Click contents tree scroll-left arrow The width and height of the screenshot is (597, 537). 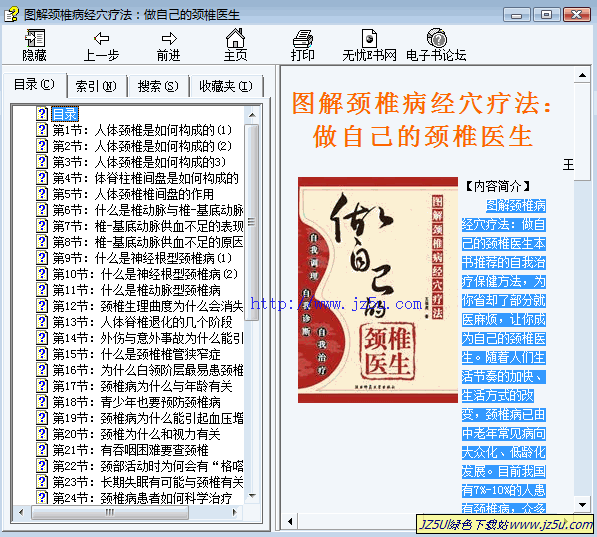21,513
